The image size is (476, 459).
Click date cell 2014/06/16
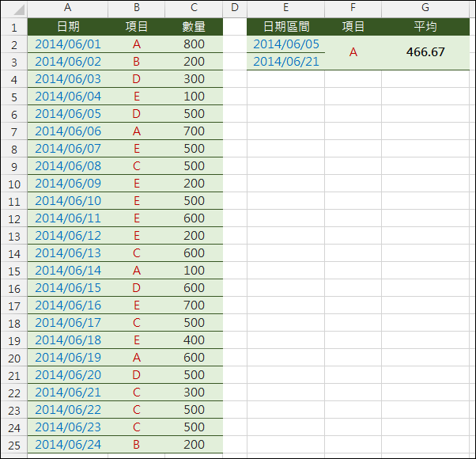pyautogui.click(x=68, y=305)
